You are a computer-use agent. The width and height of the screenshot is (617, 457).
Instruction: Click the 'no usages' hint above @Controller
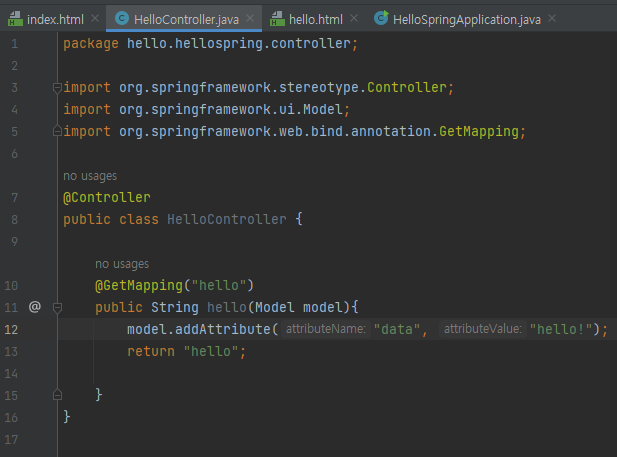[x=90, y=176]
